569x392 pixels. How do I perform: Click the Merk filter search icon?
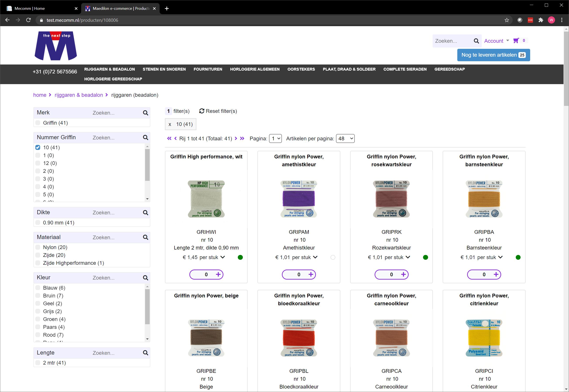pyautogui.click(x=146, y=113)
